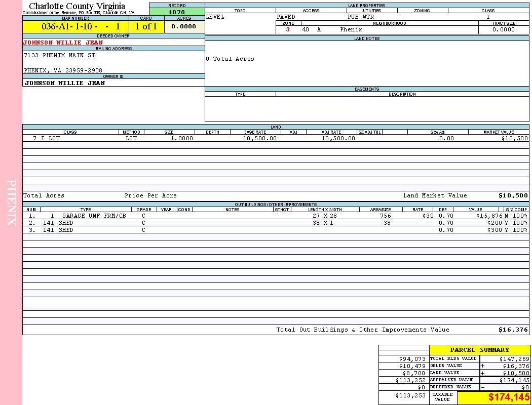
Task: Select the red deeded owner name
Action: click(63, 43)
